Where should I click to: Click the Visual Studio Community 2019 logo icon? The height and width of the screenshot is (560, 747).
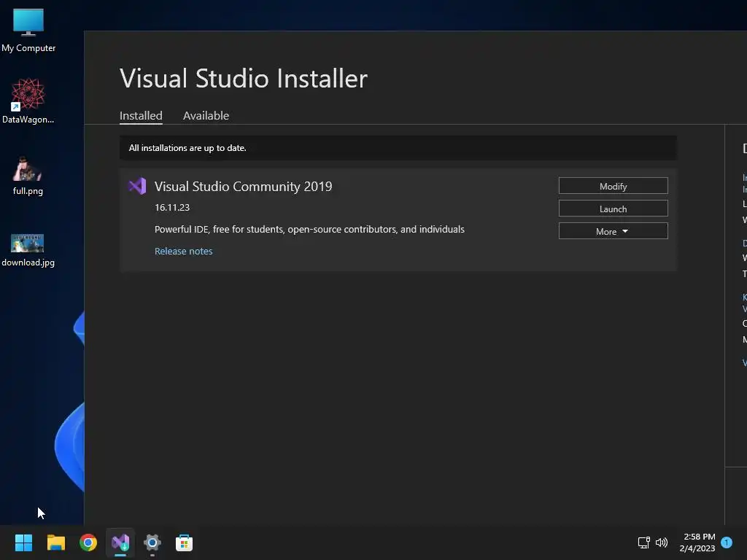point(137,186)
